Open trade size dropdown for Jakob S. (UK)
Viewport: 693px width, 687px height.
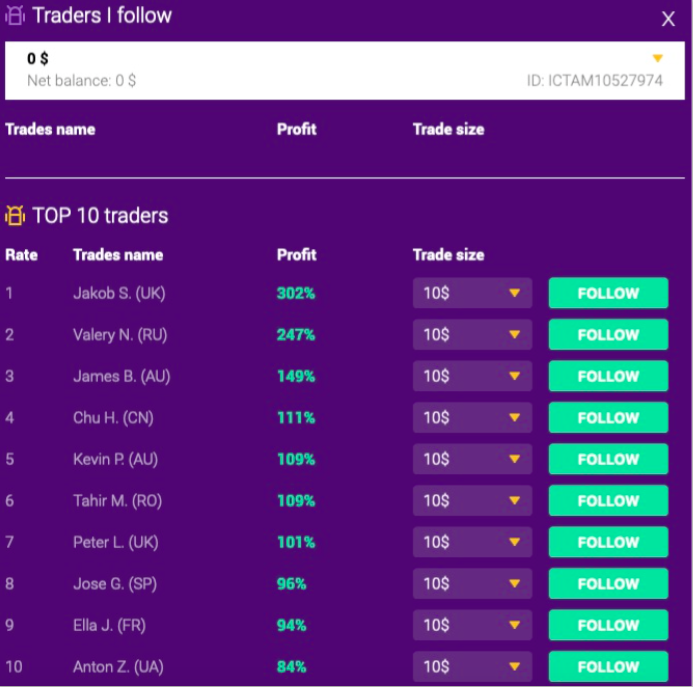pyautogui.click(x=472, y=293)
